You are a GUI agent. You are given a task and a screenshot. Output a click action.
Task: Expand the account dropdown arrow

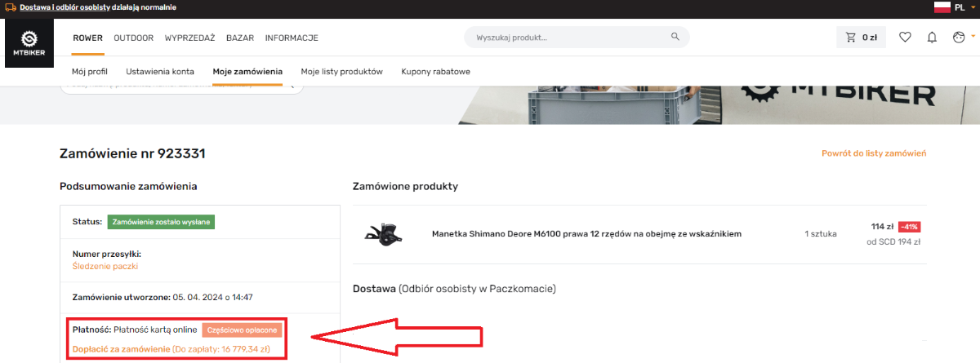(x=973, y=36)
